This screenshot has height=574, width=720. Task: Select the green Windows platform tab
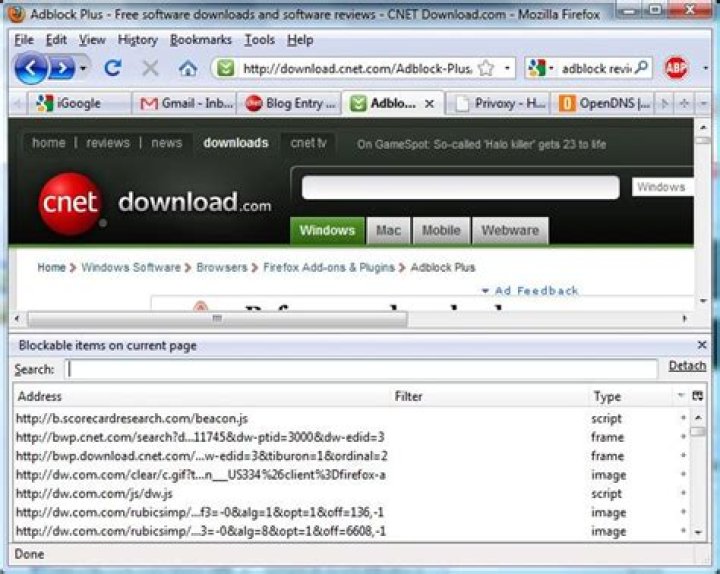point(327,230)
